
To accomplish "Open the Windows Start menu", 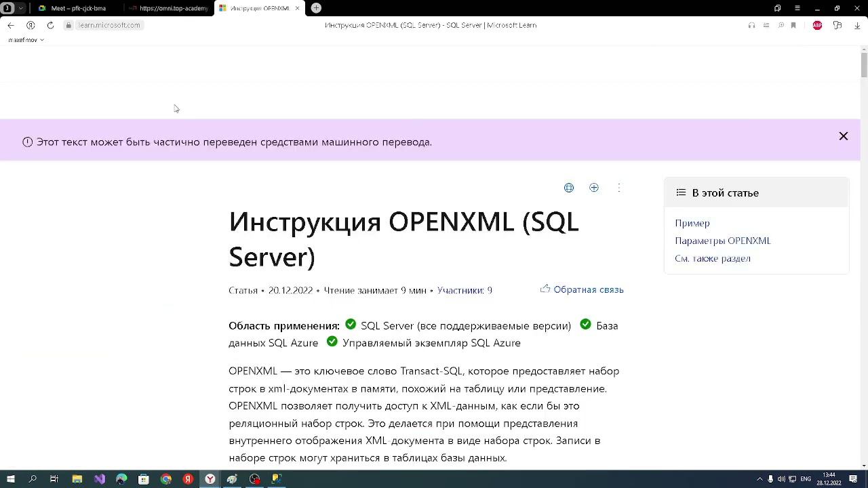I will pos(10,479).
